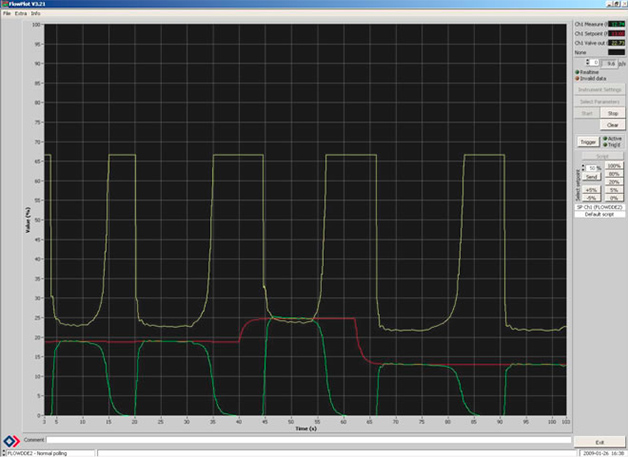Click the Comment text field
The width and height of the screenshot is (628, 457).
[x=300, y=439]
